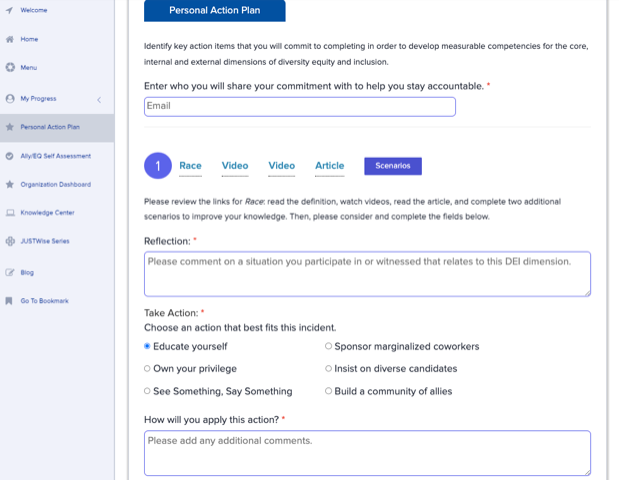Click the Ally/EQ Self Assessment check icon
619x480 pixels.
[x=9, y=156]
